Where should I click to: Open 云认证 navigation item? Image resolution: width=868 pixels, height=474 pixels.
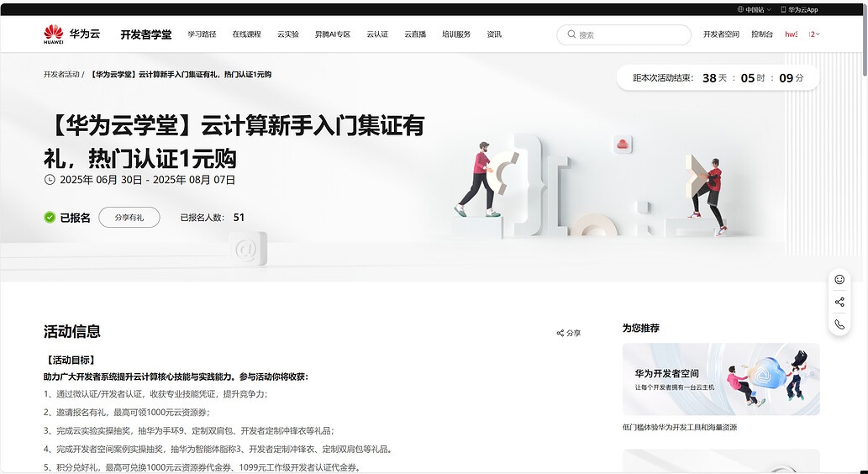click(x=377, y=34)
